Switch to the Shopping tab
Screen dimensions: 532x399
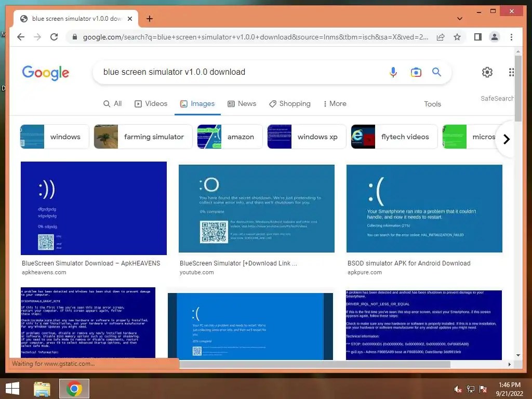[x=290, y=104]
